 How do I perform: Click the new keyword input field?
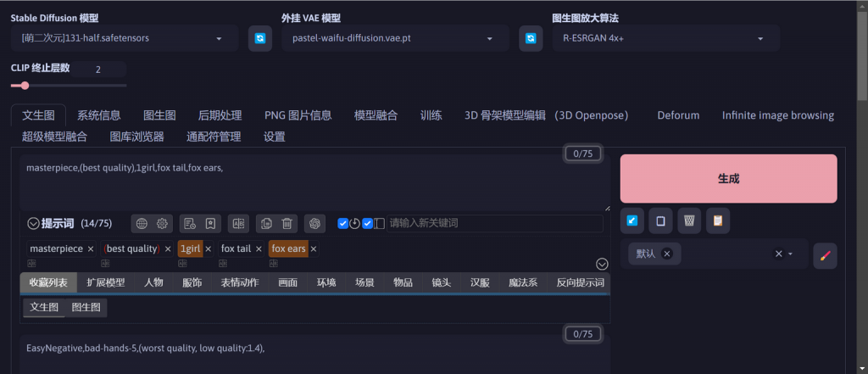tap(493, 223)
